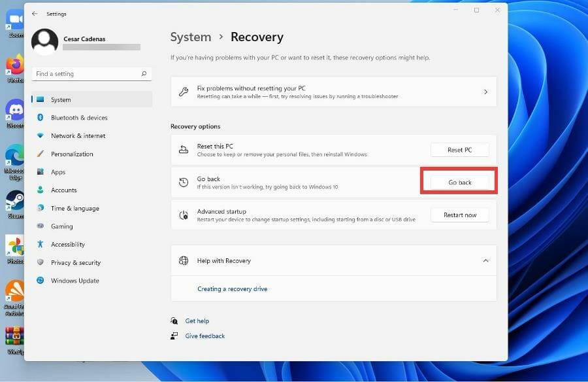Open Steam desktop shortcut
This screenshot has height=382, width=588.
pos(15,205)
